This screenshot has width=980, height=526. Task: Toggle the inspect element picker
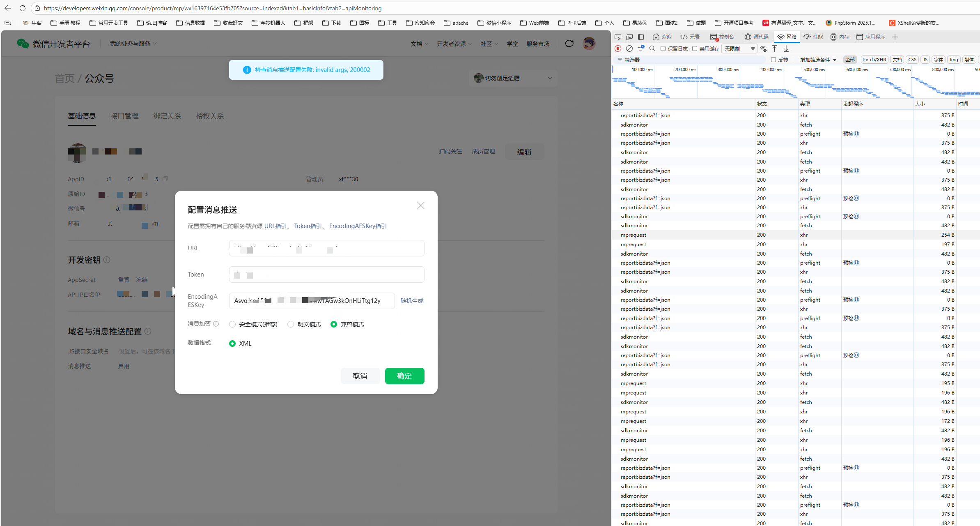617,37
